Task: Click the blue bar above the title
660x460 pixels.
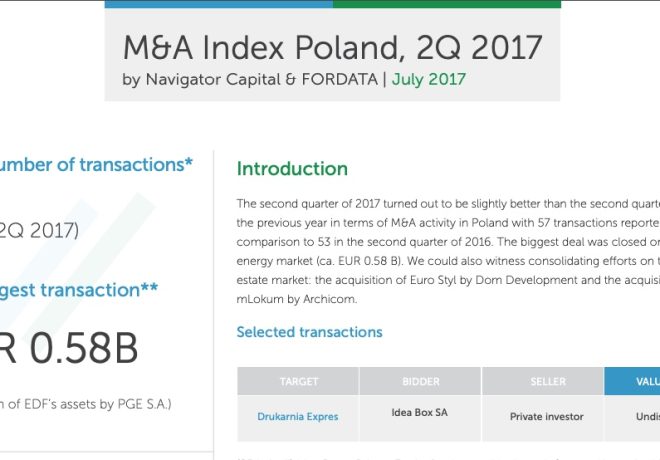Action: click(219, 4)
